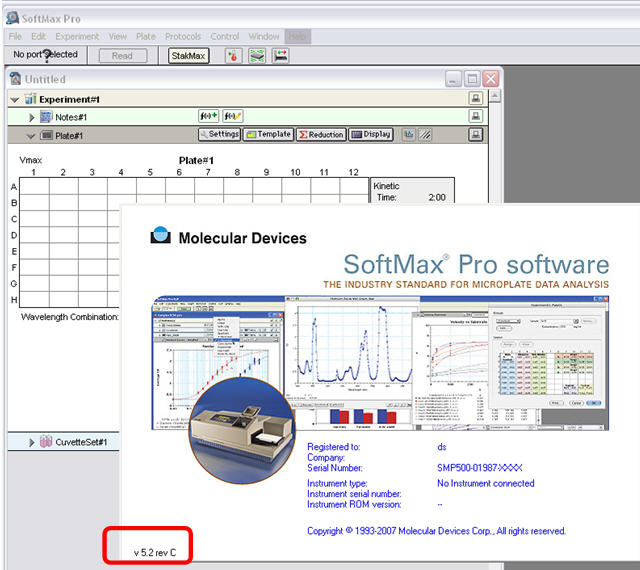Expand the CuvetteSet#1 section
The height and width of the screenshot is (570, 640).
pos(31,441)
